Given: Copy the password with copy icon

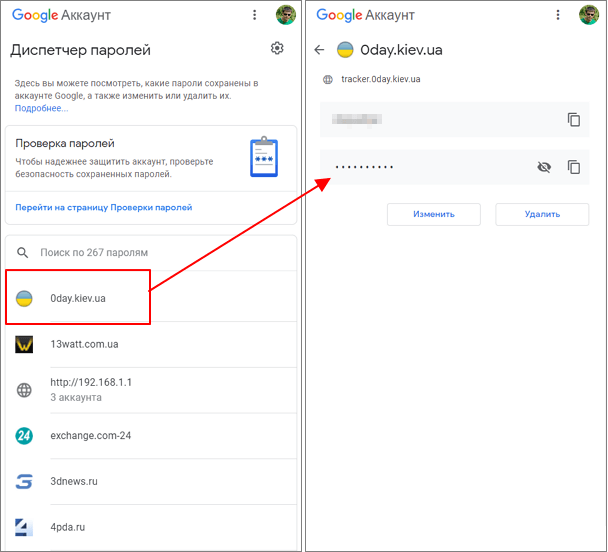Looking at the screenshot, I should click(574, 167).
